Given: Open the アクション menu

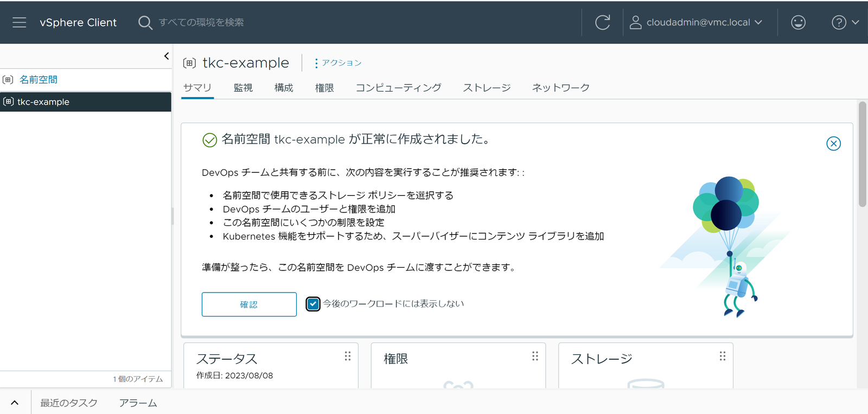Looking at the screenshot, I should [x=337, y=63].
